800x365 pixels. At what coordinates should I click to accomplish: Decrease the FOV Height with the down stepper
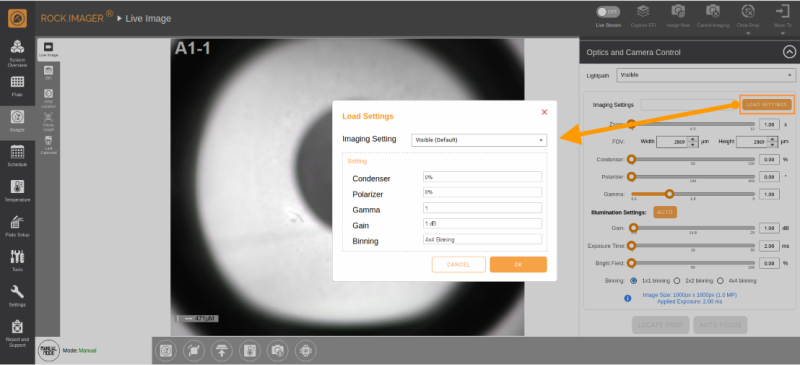772,144
